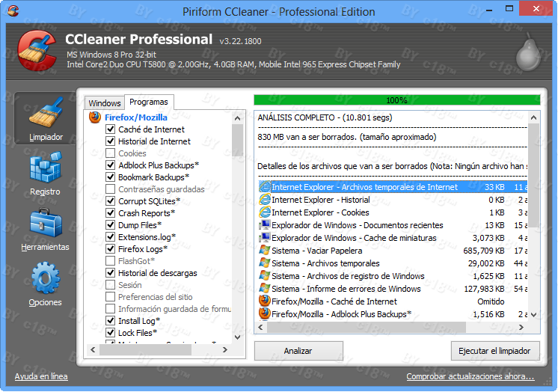The width and height of the screenshot is (558, 392).
Task: Open the Limpiador (Cleaner) section icon
Action: (x=46, y=112)
